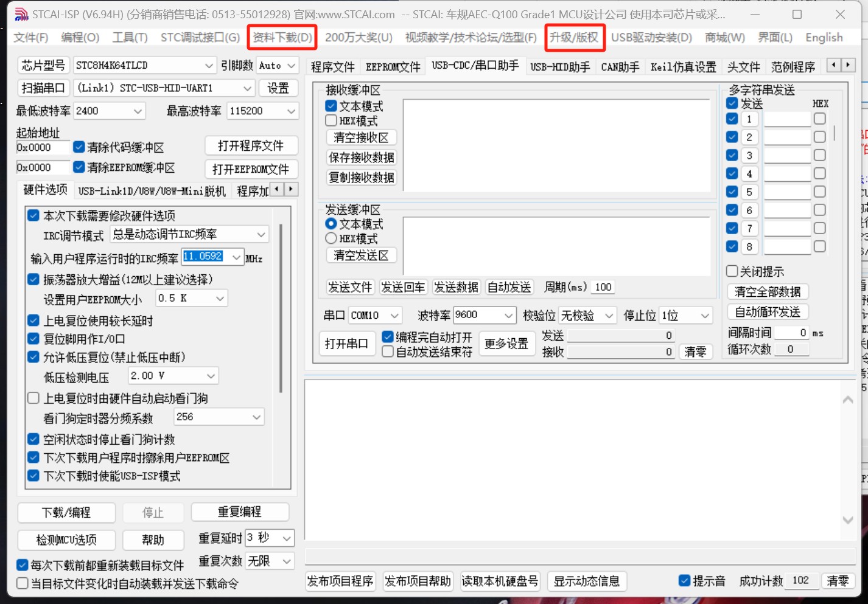868x604 pixels.
Task: Toggle 提示音 checkbox
Action: point(685,581)
